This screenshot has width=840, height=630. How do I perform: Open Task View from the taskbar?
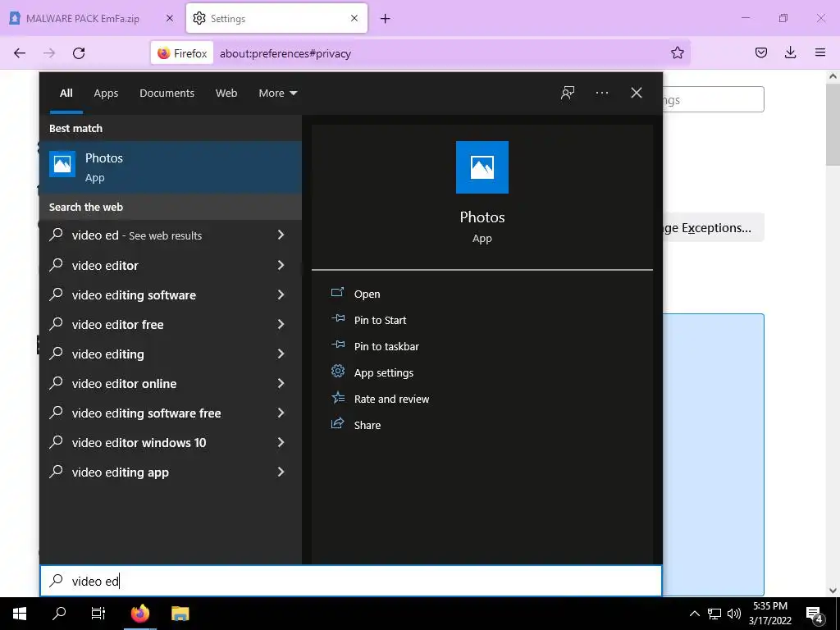(98, 614)
